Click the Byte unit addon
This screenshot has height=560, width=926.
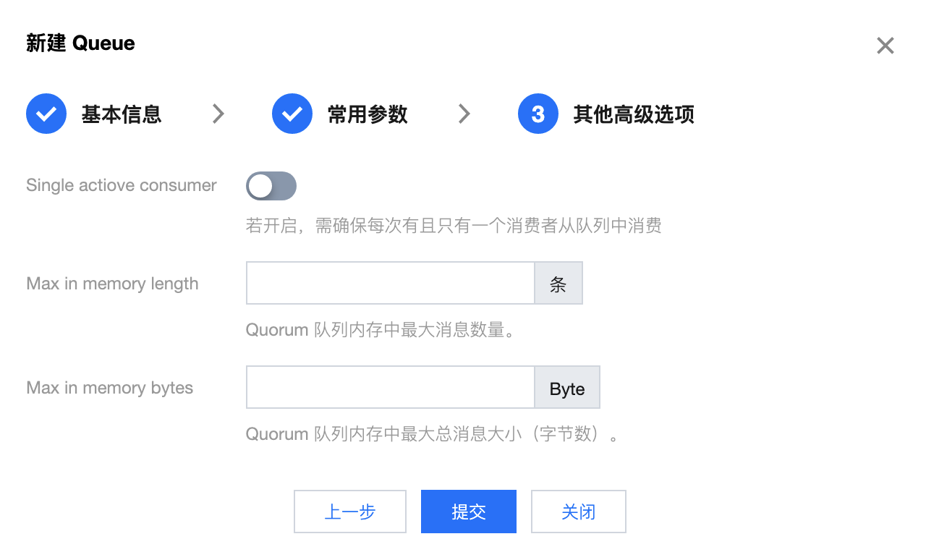click(567, 387)
